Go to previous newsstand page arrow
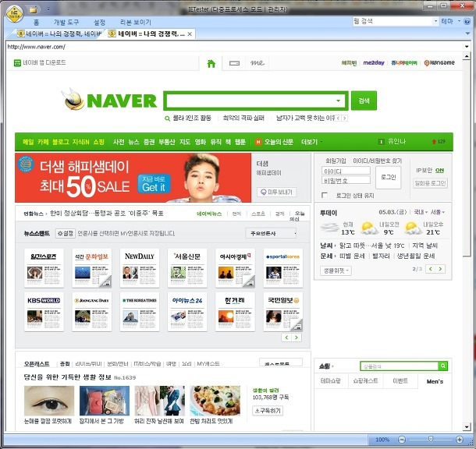 [287, 338]
